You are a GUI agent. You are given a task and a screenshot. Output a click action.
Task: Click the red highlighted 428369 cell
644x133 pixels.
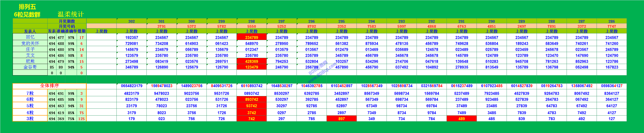(252, 61)
